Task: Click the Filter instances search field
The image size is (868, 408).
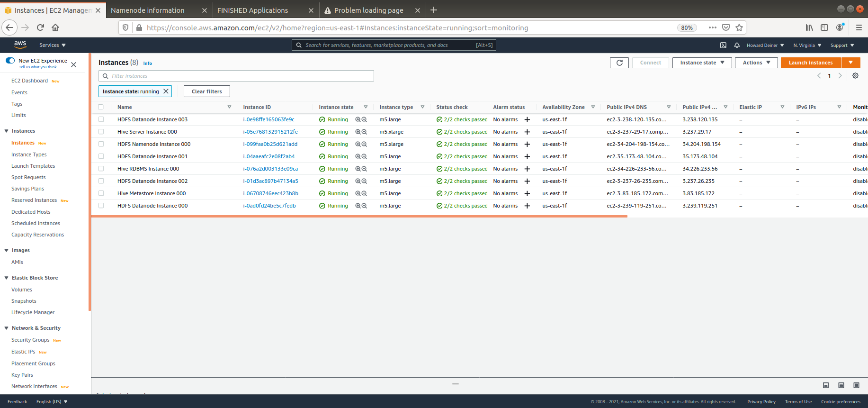Action: pyautogui.click(x=236, y=76)
